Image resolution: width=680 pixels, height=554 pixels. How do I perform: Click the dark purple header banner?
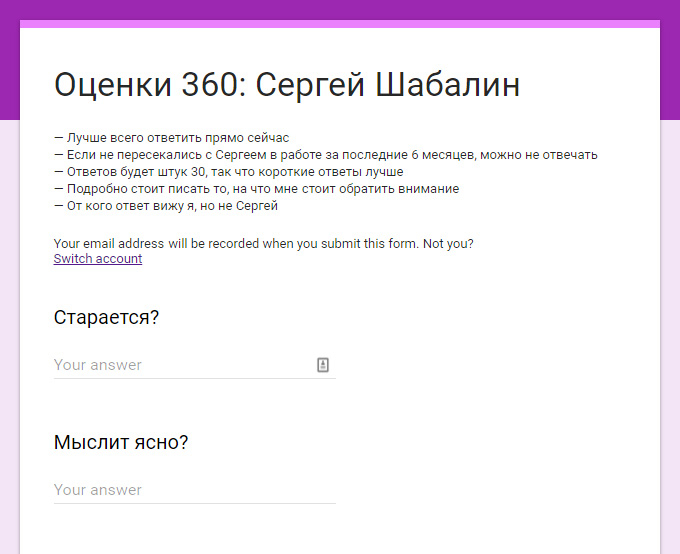340,10
